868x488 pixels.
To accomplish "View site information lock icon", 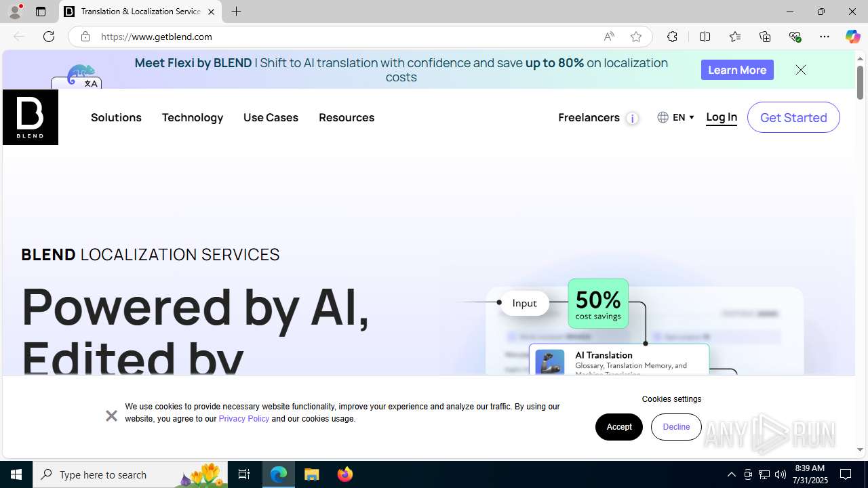I will click(x=85, y=37).
